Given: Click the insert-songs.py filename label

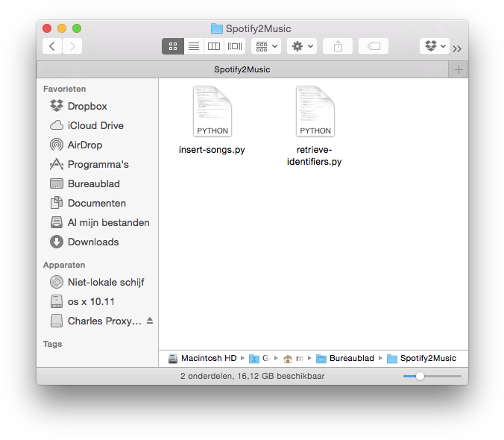Looking at the screenshot, I should (212, 150).
